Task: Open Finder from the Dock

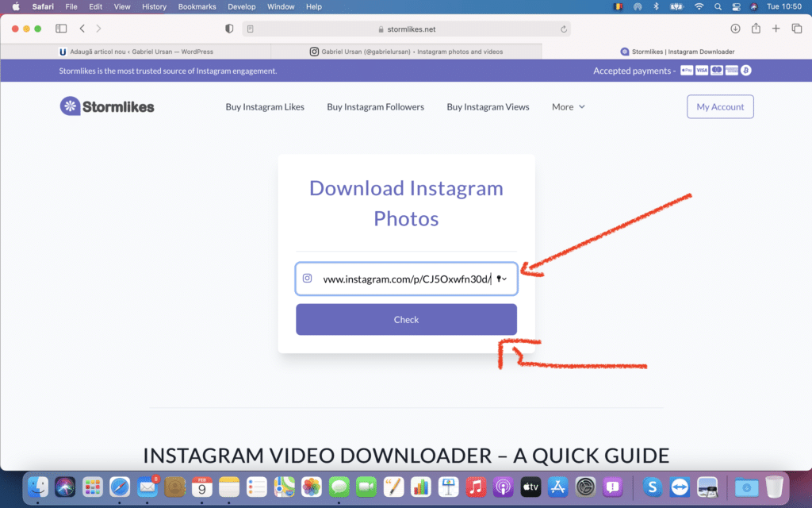Action: click(38, 487)
